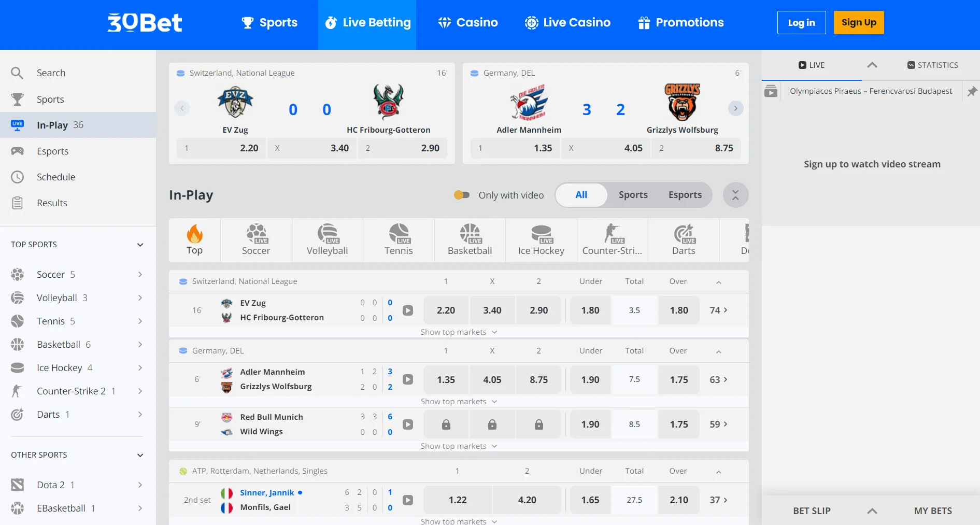
Task: Show next featured match with right arrow
Action: click(735, 108)
